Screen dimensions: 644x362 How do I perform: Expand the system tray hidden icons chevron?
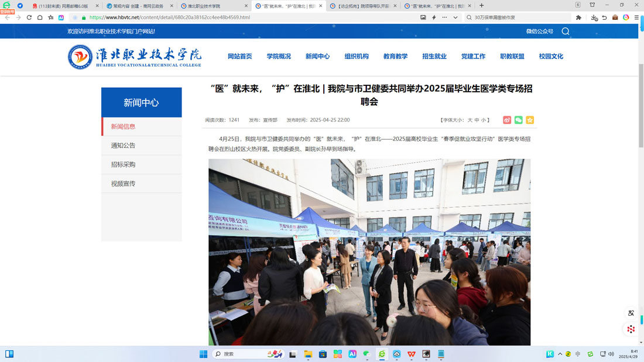560,354
